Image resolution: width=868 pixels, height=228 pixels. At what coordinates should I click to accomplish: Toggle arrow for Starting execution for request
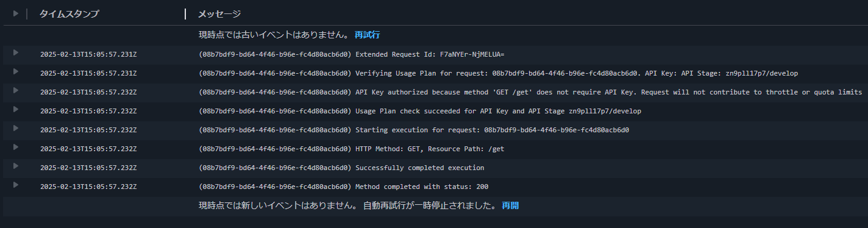16,128
